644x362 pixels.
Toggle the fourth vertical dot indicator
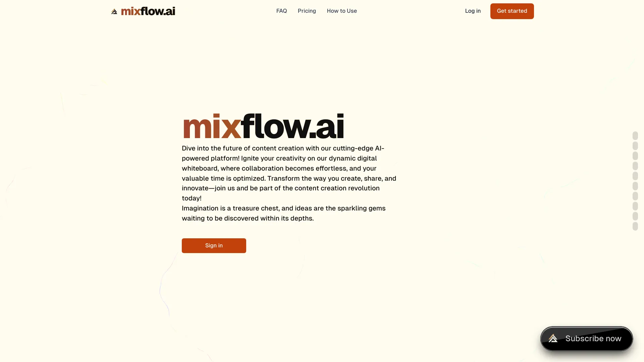click(635, 166)
